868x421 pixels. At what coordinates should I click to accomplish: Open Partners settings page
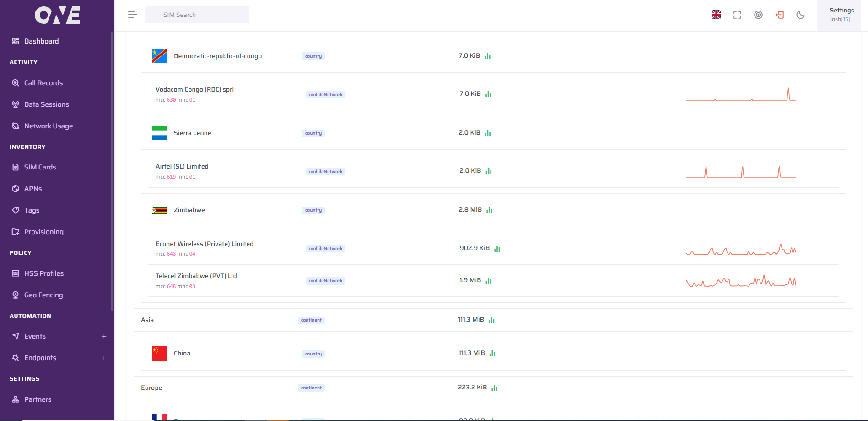[x=38, y=399]
